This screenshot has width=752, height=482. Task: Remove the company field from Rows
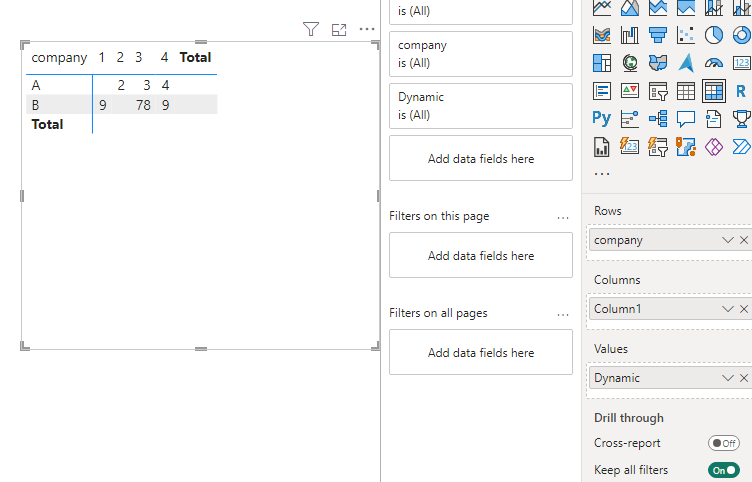744,240
